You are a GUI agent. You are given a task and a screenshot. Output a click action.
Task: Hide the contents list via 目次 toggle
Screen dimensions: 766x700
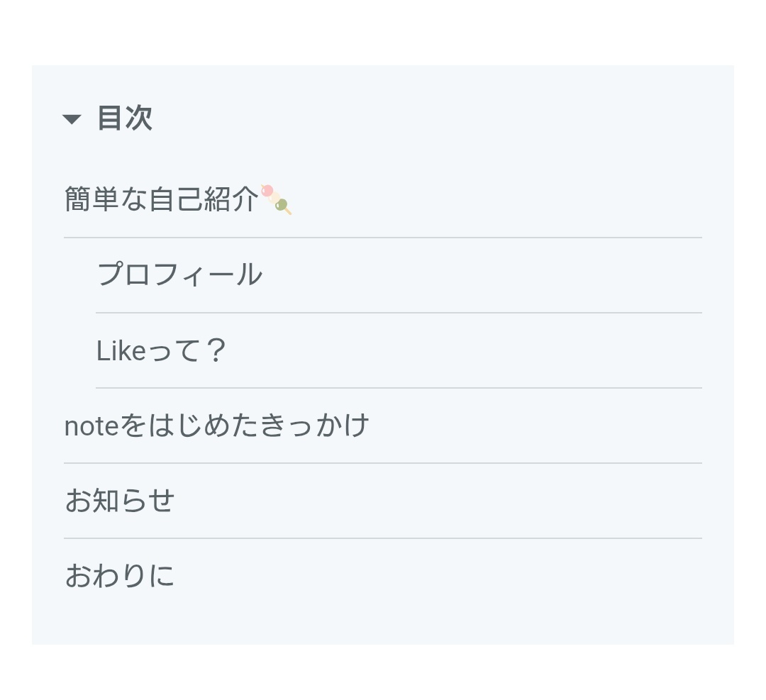point(72,119)
